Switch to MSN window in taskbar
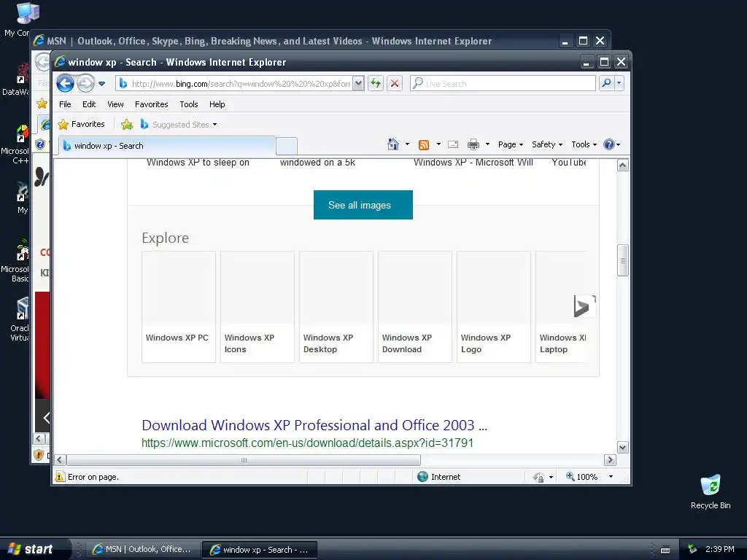This screenshot has width=747, height=560. click(x=142, y=549)
